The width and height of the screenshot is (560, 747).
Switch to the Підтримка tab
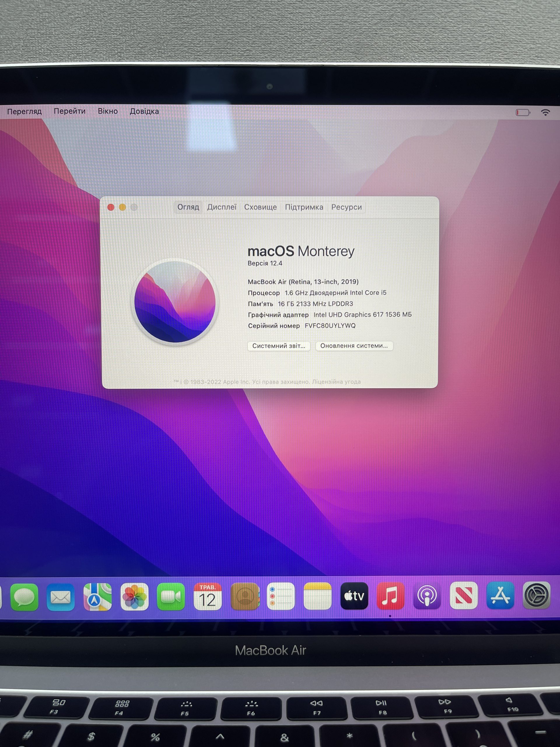pos(304,207)
